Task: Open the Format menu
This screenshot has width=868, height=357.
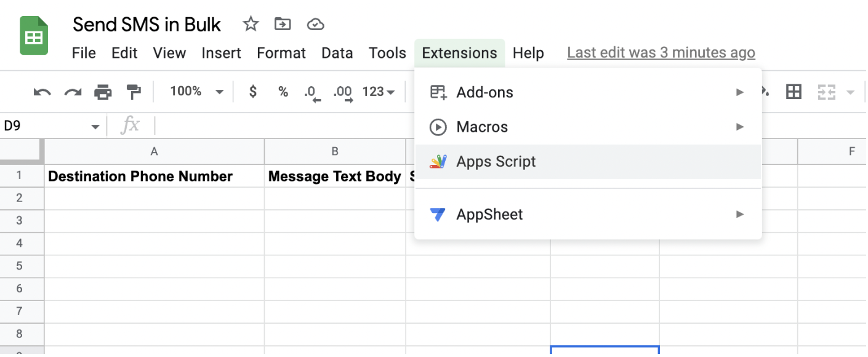Action: [281, 53]
